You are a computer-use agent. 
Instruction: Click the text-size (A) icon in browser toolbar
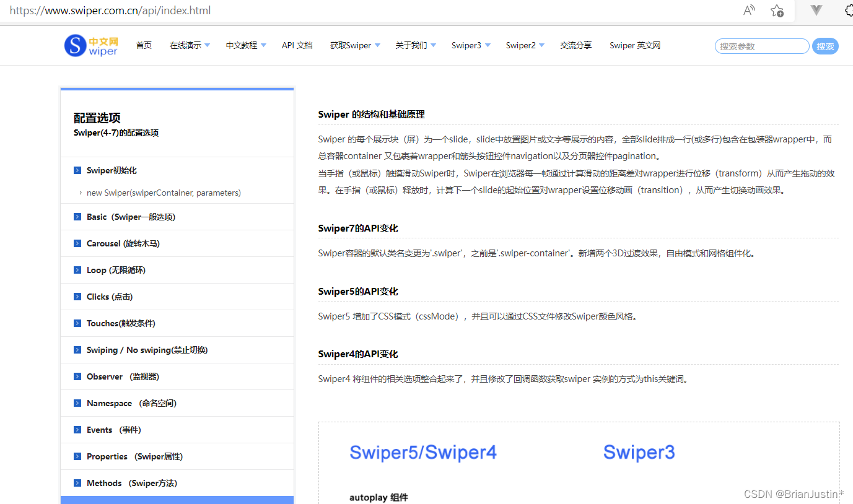pos(748,11)
